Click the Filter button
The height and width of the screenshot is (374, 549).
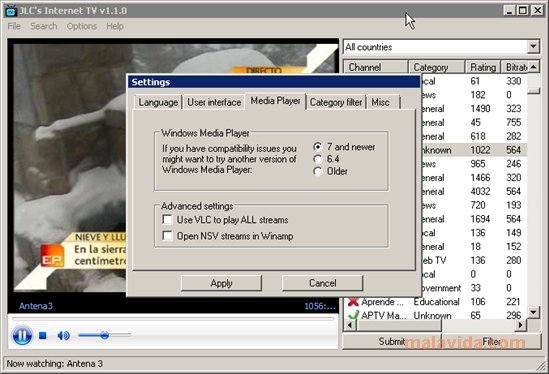pyautogui.click(x=491, y=341)
